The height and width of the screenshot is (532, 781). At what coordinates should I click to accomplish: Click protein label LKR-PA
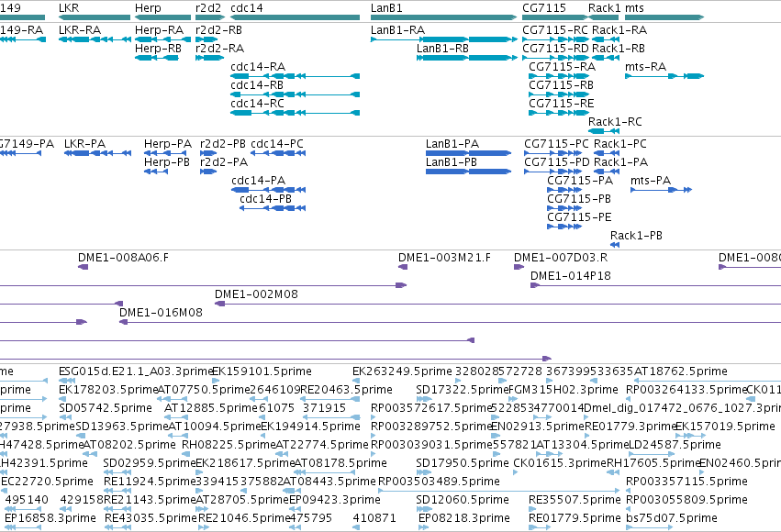84,144
